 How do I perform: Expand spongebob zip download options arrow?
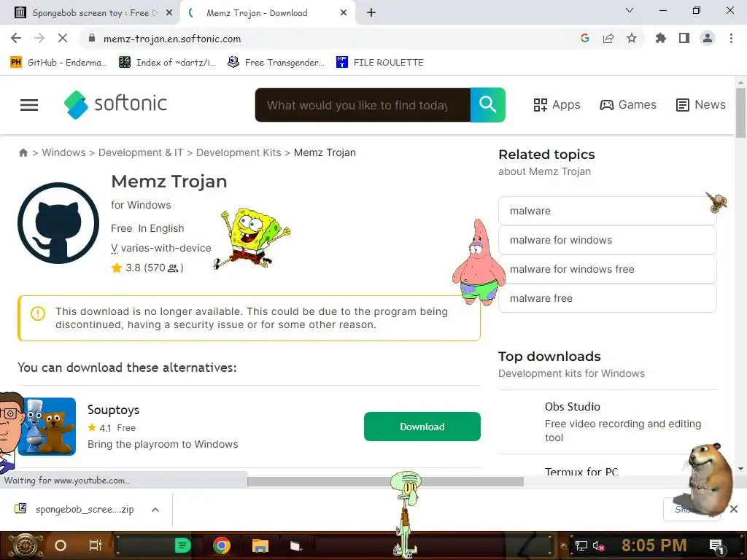(x=155, y=510)
